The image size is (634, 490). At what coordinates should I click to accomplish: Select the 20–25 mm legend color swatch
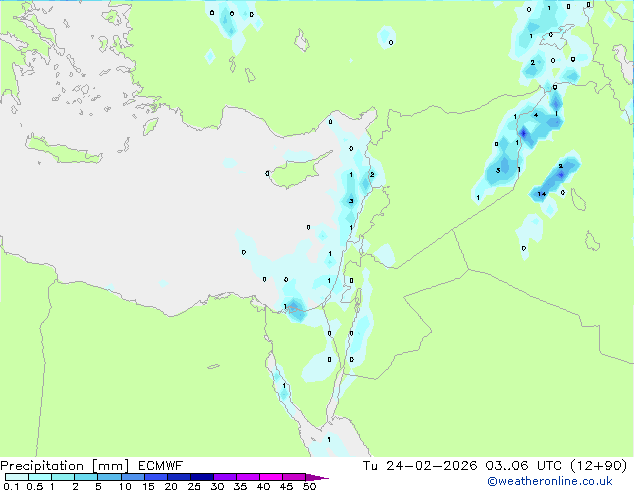[x=179, y=477]
